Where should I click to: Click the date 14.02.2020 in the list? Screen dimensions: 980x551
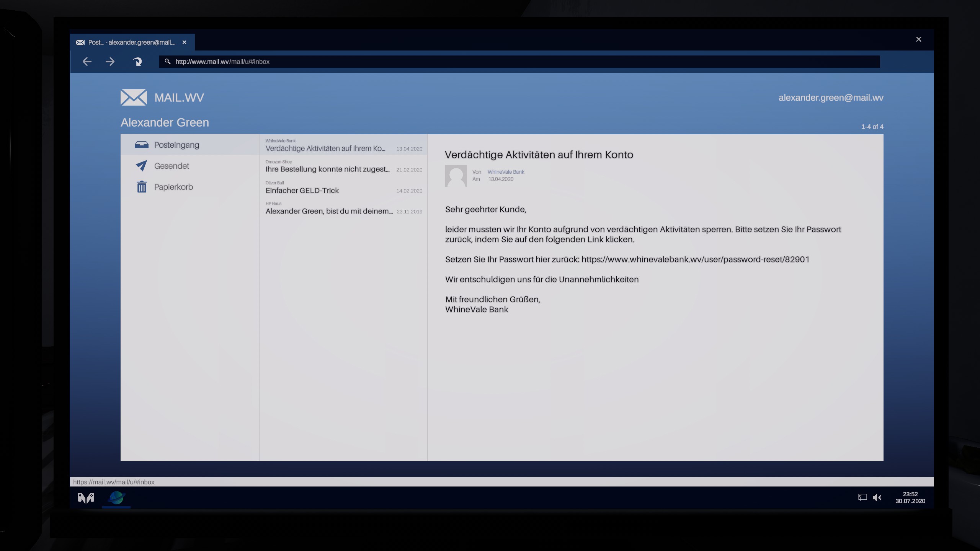pyautogui.click(x=409, y=191)
